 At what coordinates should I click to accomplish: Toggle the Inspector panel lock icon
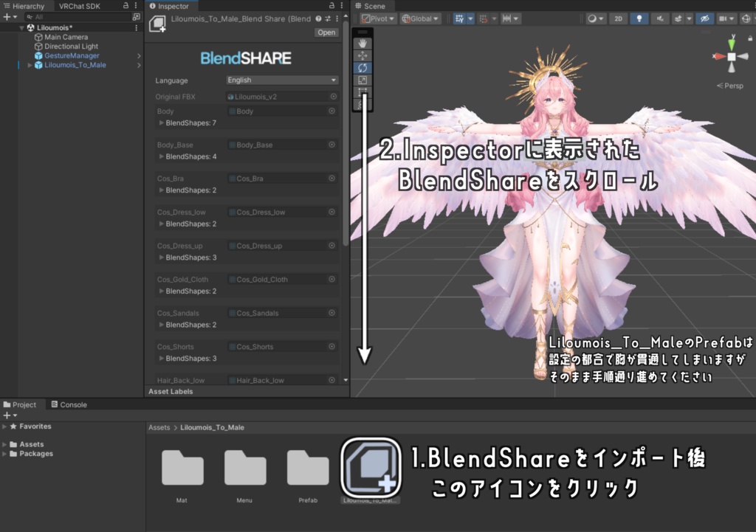point(331,5)
